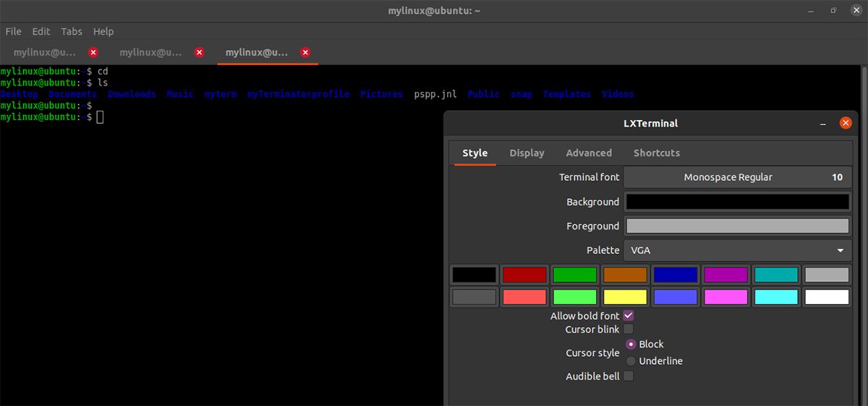The height and width of the screenshot is (406, 868).
Task: Open the Edit menu
Action: pos(41,31)
